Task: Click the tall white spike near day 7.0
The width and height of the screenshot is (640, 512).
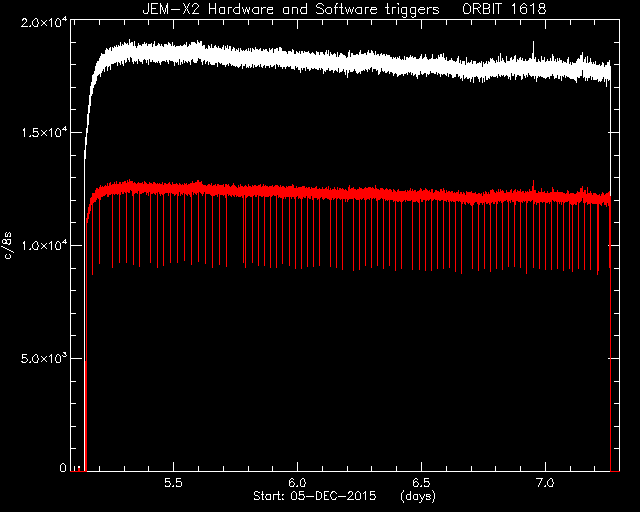Action: (x=533, y=48)
